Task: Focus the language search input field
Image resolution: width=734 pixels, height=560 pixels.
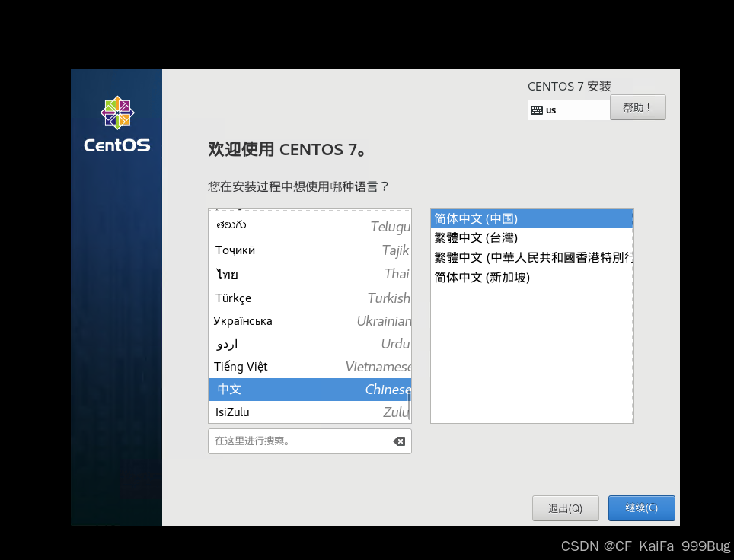Action: click(x=309, y=441)
